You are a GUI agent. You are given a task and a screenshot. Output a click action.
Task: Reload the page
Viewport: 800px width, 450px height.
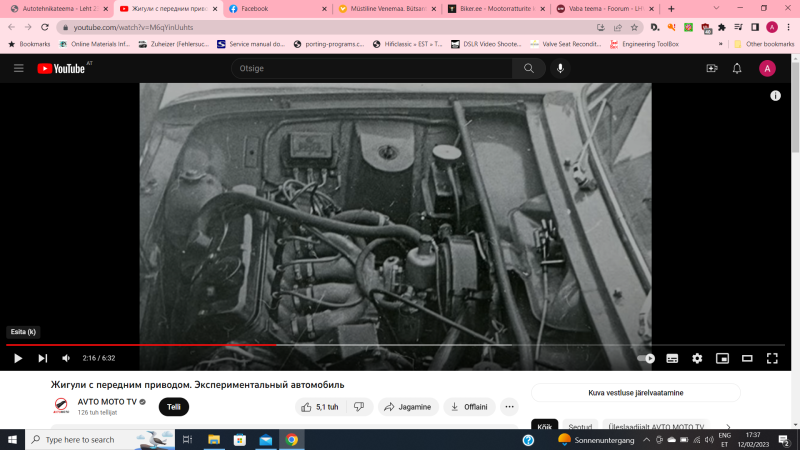(45, 27)
